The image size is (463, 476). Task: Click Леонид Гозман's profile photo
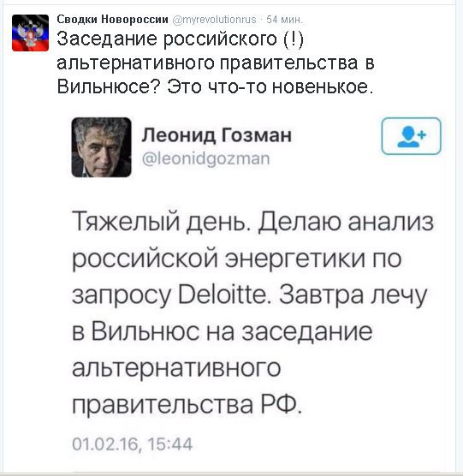(x=101, y=147)
